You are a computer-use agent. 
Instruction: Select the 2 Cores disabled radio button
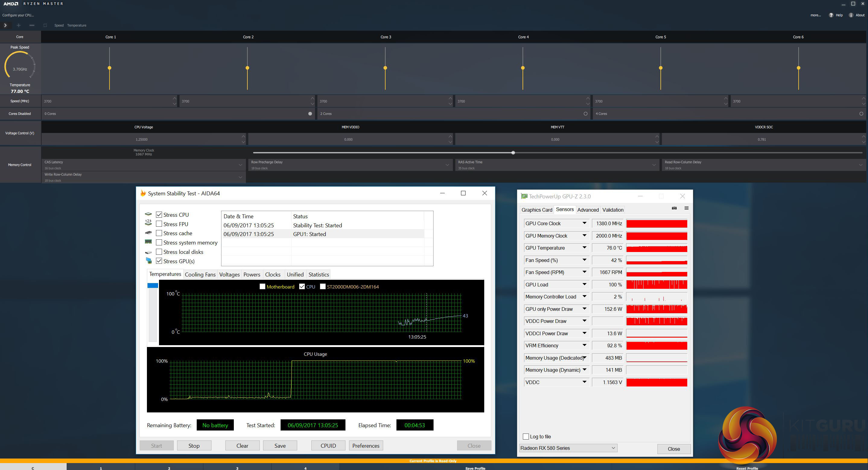tap(585, 114)
